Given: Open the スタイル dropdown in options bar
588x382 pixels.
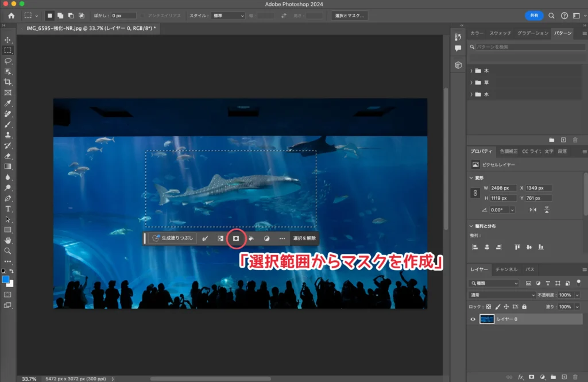Looking at the screenshot, I should coord(227,16).
